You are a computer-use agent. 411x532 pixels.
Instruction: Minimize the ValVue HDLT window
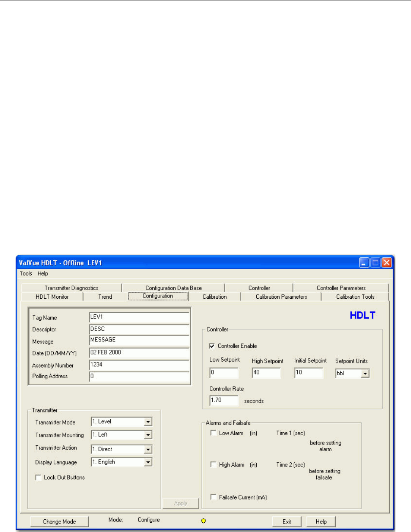(364, 263)
